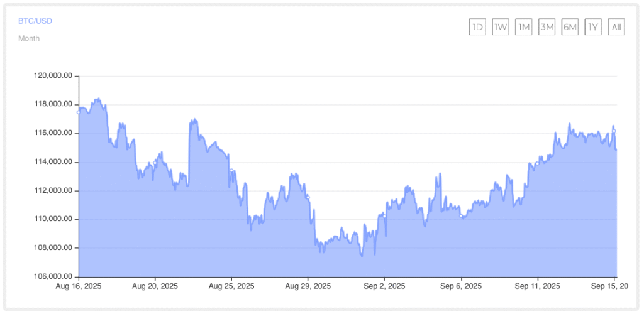Select the Sep 2, 2025 data point marker
Screen dimensions: 644x314
click(384, 216)
